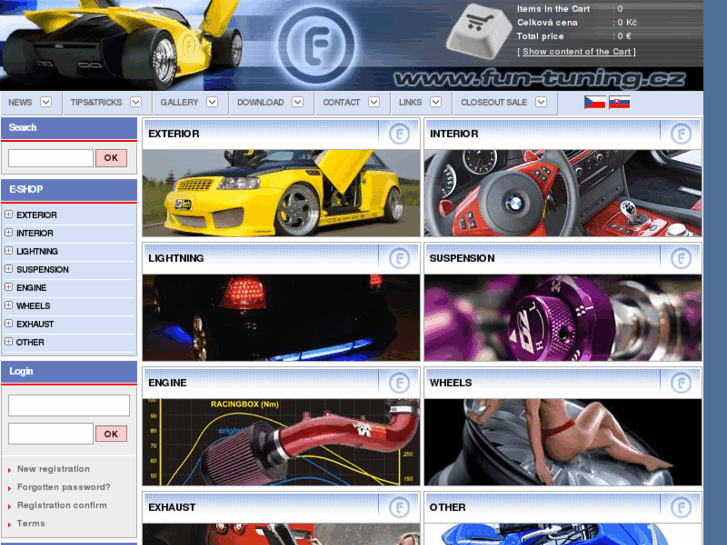Click the F icon on ENGINE card

point(399,383)
